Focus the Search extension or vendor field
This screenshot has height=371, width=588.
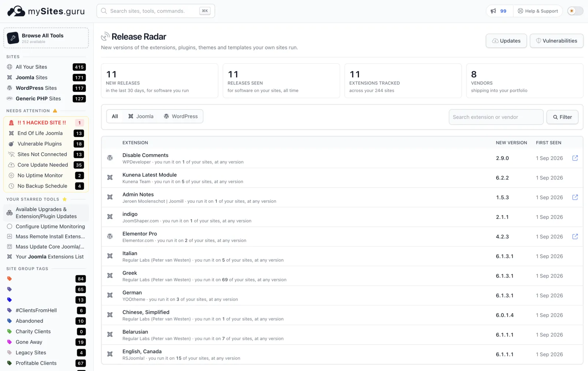496,117
